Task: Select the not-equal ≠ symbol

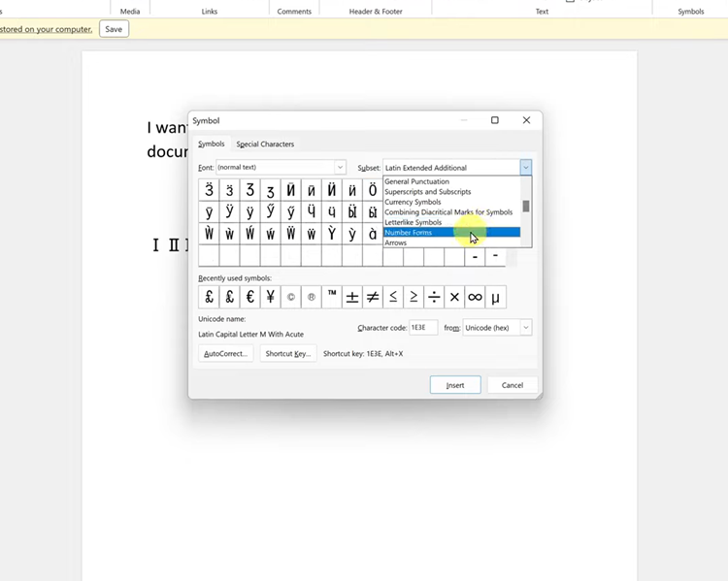Action: click(373, 297)
